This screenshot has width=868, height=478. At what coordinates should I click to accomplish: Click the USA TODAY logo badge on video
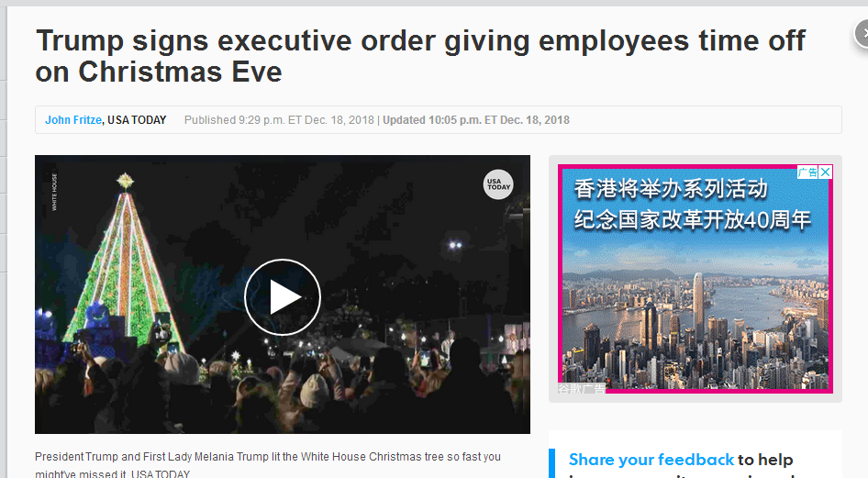[x=497, y=184]
